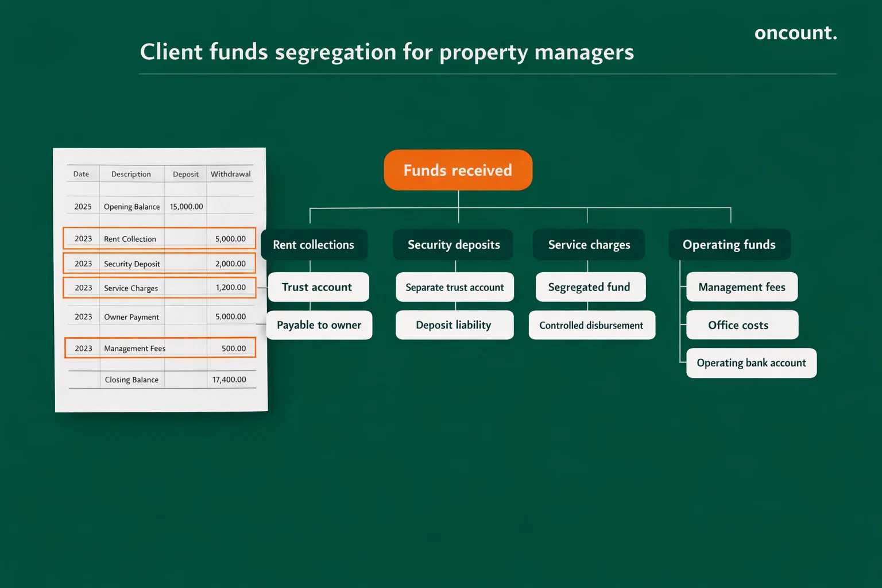The image size is (882, 588).
Task: Click the Office costs label
Action: coord(742,324)
